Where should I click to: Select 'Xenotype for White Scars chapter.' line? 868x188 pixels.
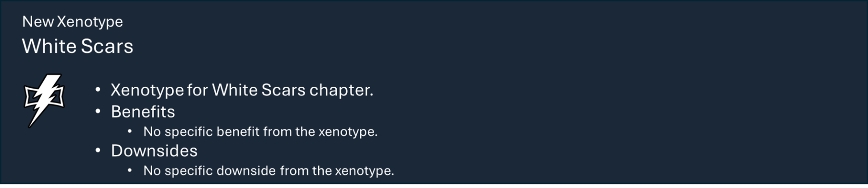coord(242,90)
